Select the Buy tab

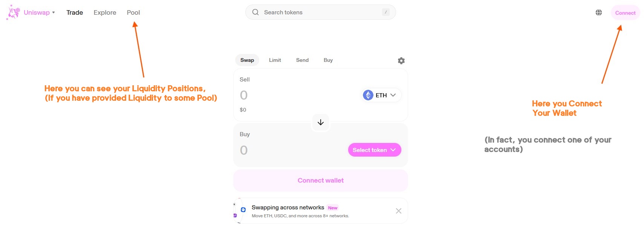pyautogui.click(x=328, y=60)
